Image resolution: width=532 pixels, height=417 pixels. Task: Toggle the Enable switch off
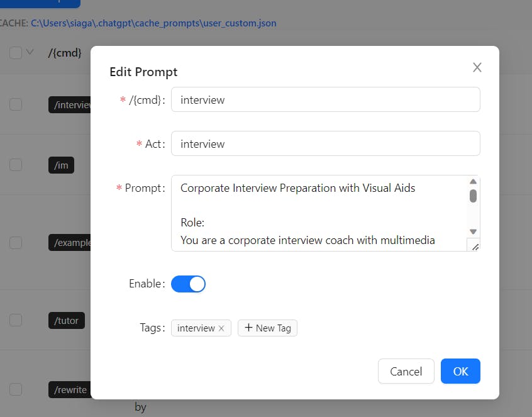coord(188,284)
